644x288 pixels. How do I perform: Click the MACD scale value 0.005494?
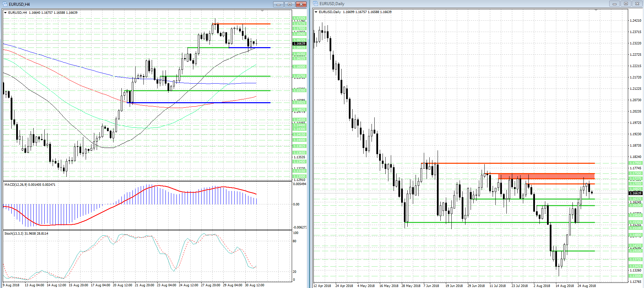(x=300, y=184)
